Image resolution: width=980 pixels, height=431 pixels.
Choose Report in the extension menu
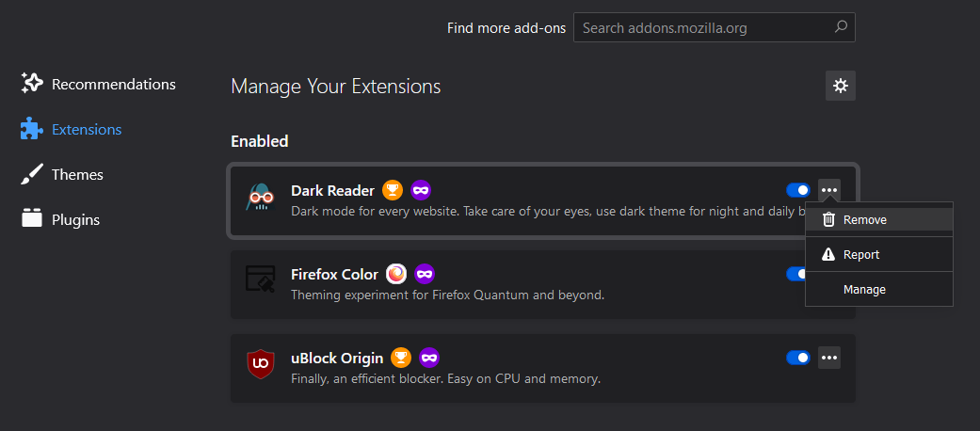[x=860, y=254]
